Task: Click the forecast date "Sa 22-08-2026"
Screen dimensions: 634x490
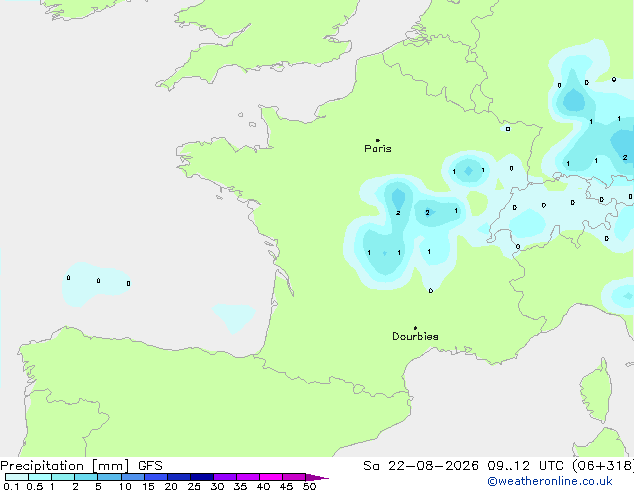Action: pyautogui.click(x=421, y=466)
